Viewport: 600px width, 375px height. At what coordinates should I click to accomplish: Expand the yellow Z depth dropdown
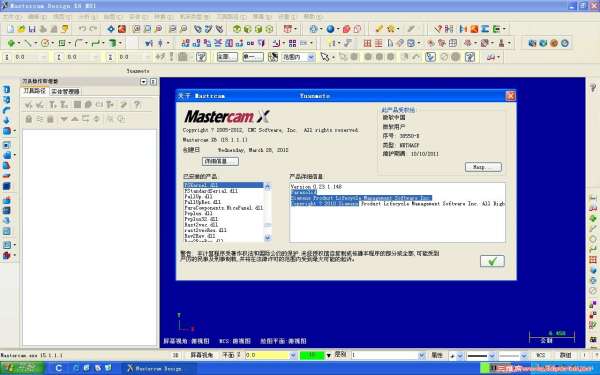293,355
